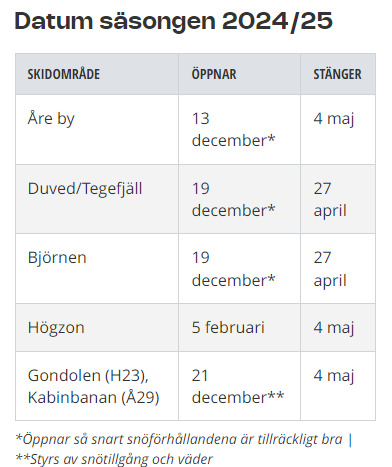Click footnote about snöförhållandena
This screenshot has height=467, width=392.
click(184, 439)
